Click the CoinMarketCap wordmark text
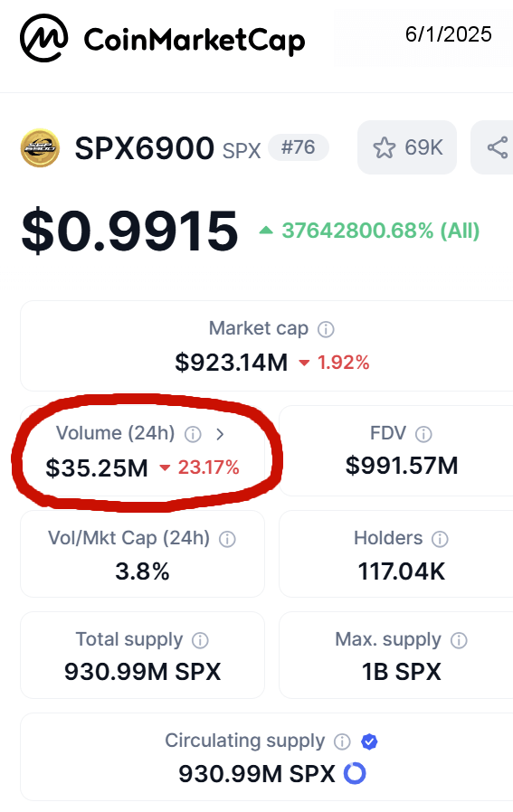The image size is (513, 812). (195, 41)
